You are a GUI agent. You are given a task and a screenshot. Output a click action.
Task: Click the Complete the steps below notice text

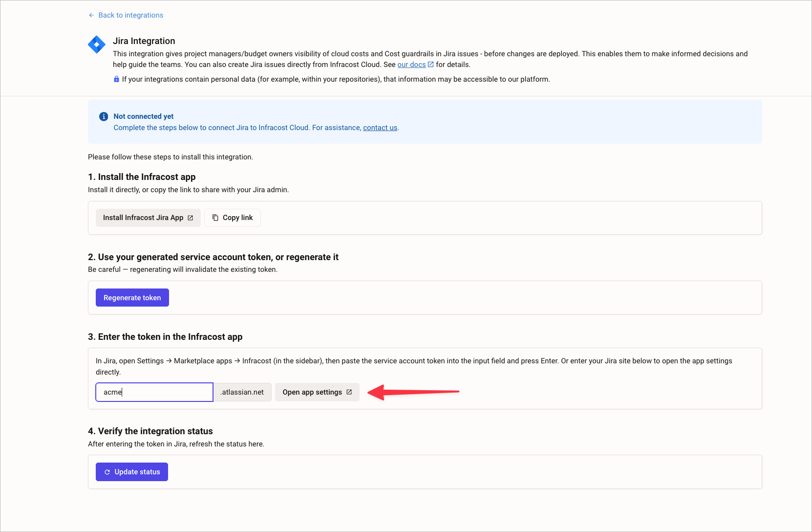tap(256, 128)
